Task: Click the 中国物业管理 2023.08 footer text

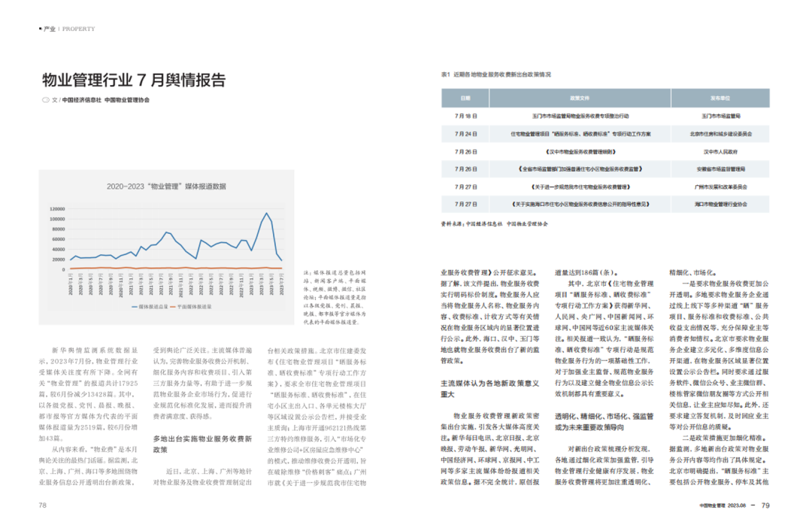Action: tap(723, 505)
